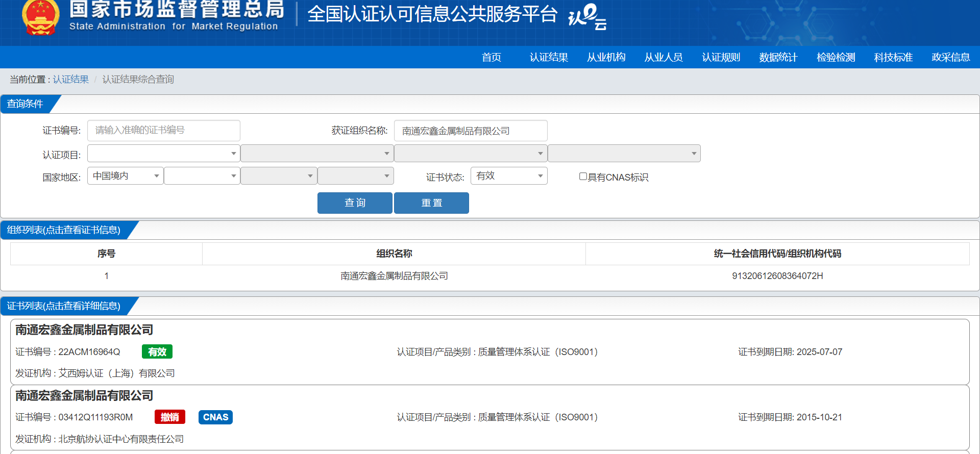The image size is (980, 454).
Task: Go to the 首页 menu item
Action: [492, 57]
